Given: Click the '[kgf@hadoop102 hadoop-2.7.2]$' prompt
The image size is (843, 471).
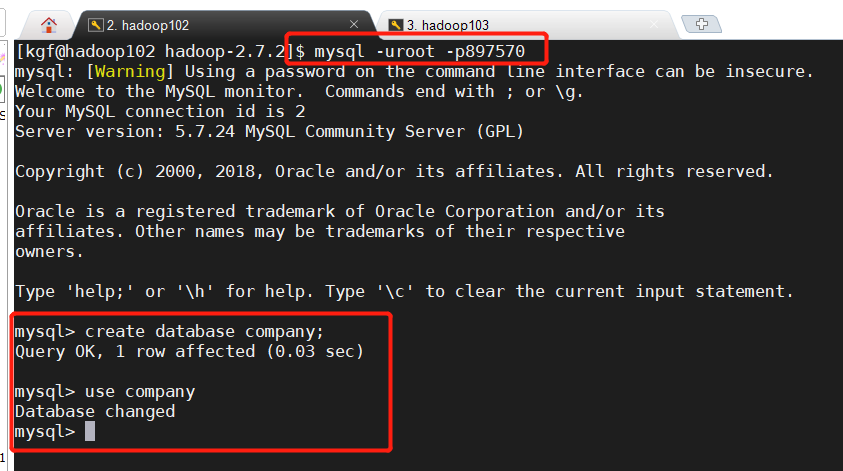Looking at the screenshot, I should click(160, 52).
